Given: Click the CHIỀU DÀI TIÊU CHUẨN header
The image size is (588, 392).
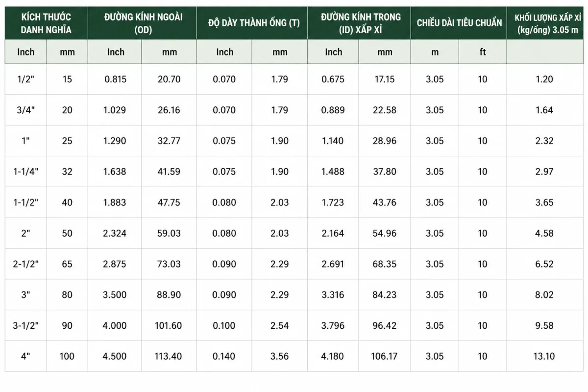Looking at the screenshot, I should (x=459, y=23).
